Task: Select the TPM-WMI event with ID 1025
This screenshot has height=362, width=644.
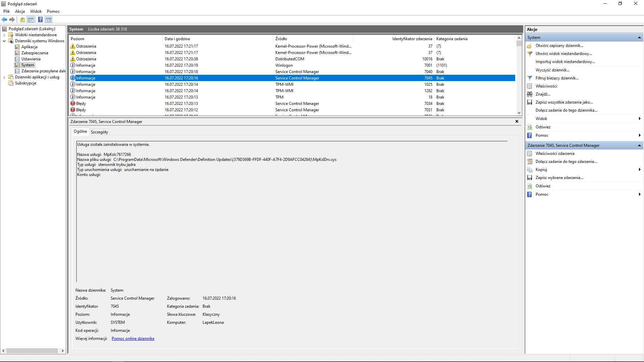Action: [292, 84]
